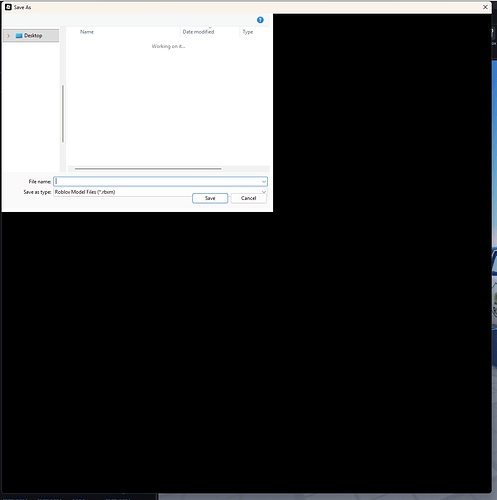
Task: Expand the Desktop tree node
Action: coord(9,36)
